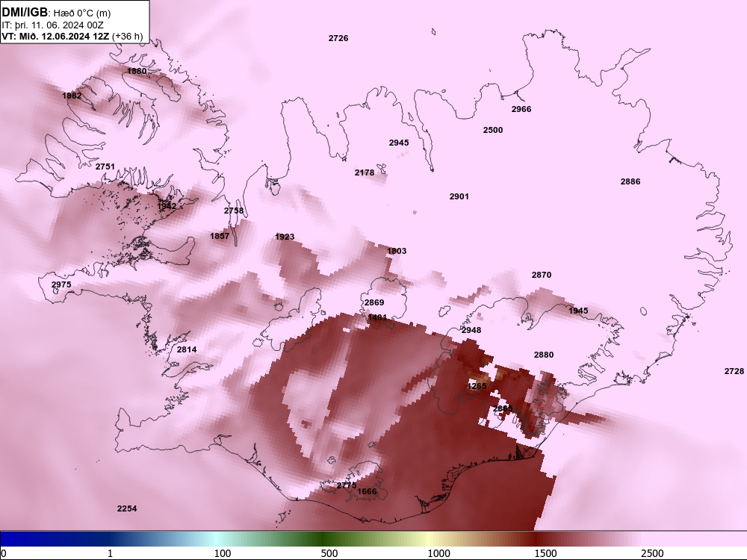The width and height of the screenshot is (747, 560).
Task: Click the 2500 value on the map
Action: (492, 130)
